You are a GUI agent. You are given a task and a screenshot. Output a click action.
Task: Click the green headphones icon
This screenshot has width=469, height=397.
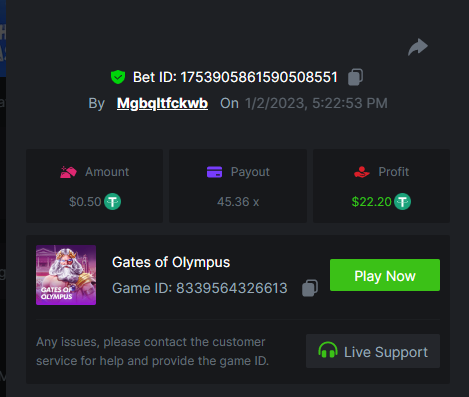[x=328, y=350]
